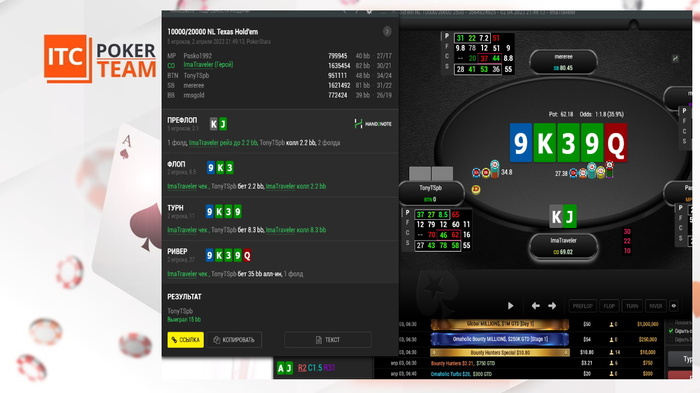
Task: Click the yellow Ссылка link button
Action: tap(185, 340)
